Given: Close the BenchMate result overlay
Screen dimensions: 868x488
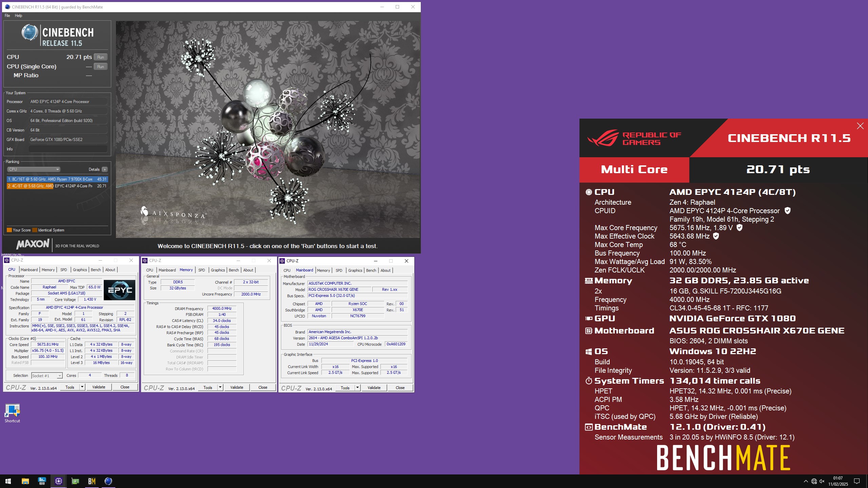Looking at the screenshot, I should 860,126.
